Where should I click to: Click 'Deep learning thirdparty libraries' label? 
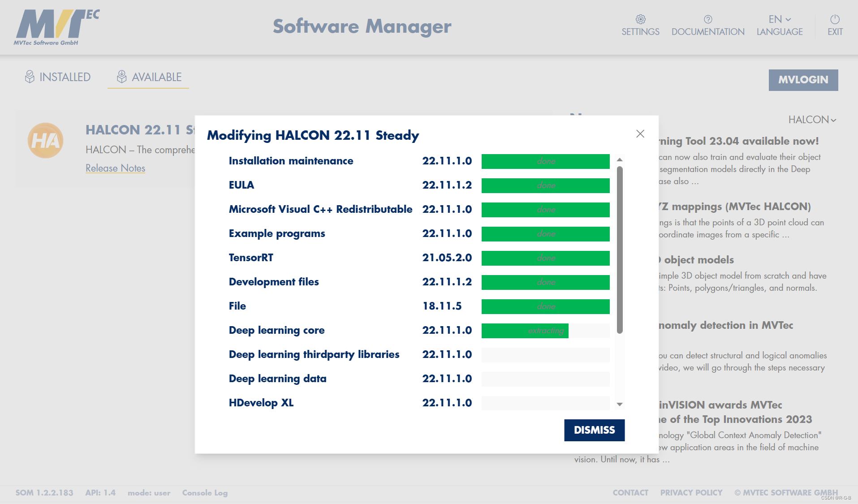pos(314,355)
